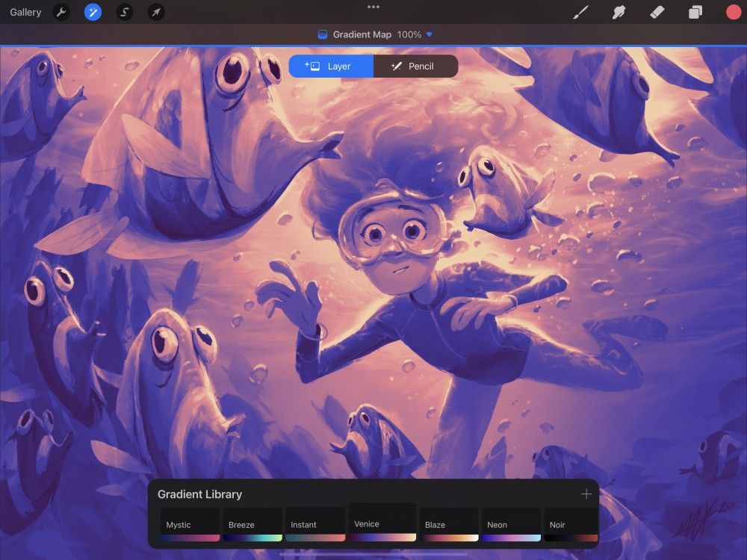Screen dimensions: 747x560
Task: Open the Selections tool
Action: pyautogui.click(x=124, y=12)
